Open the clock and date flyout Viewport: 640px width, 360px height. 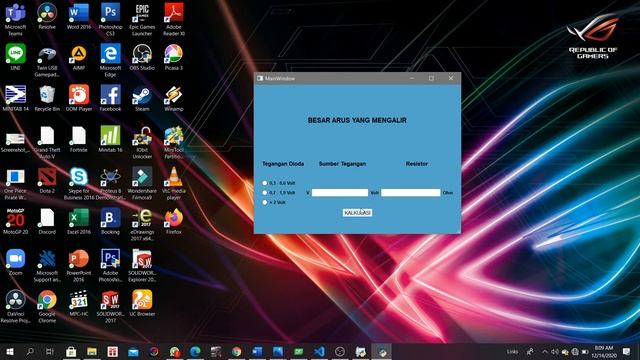click(x=604, y=351)
